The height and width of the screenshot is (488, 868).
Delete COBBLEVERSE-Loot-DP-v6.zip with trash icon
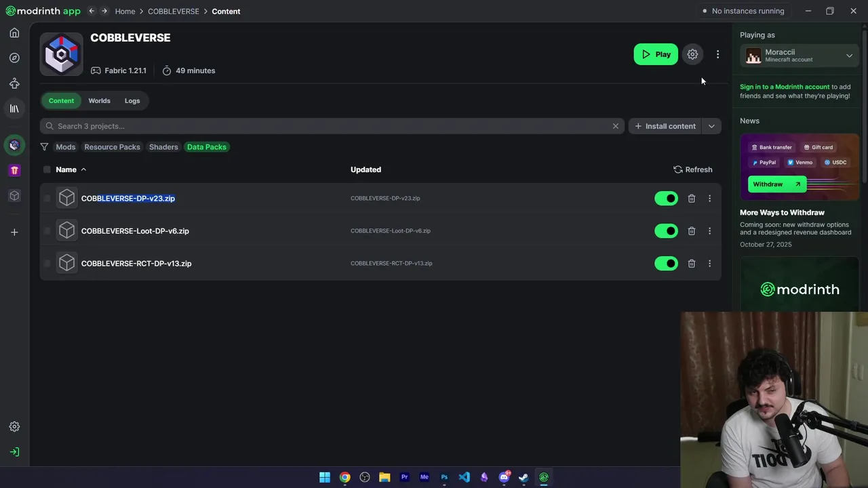coord(692,231)
